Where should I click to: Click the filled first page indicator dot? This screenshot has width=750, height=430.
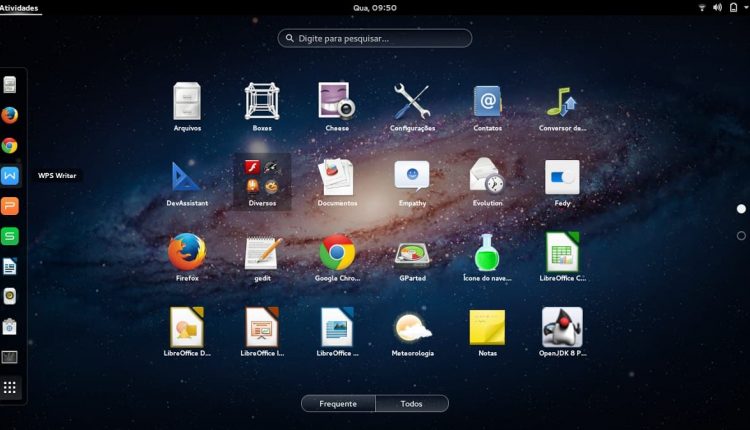click(x=741, y=209)
